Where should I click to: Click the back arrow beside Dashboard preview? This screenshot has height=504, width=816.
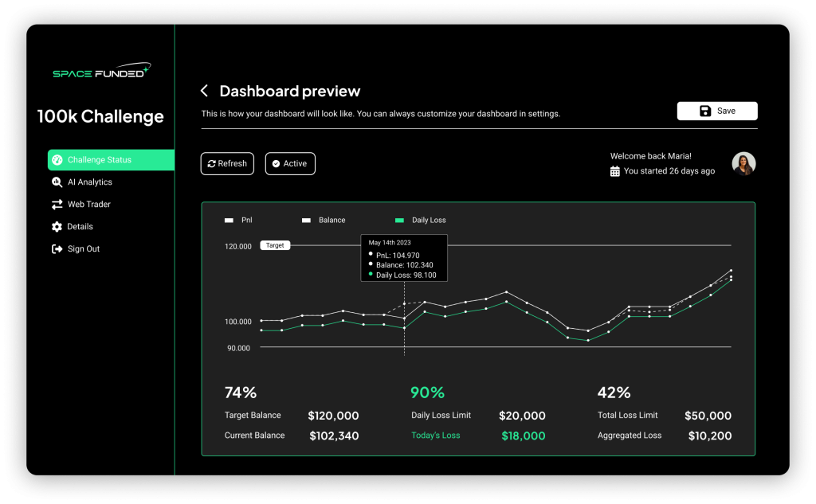204,91
